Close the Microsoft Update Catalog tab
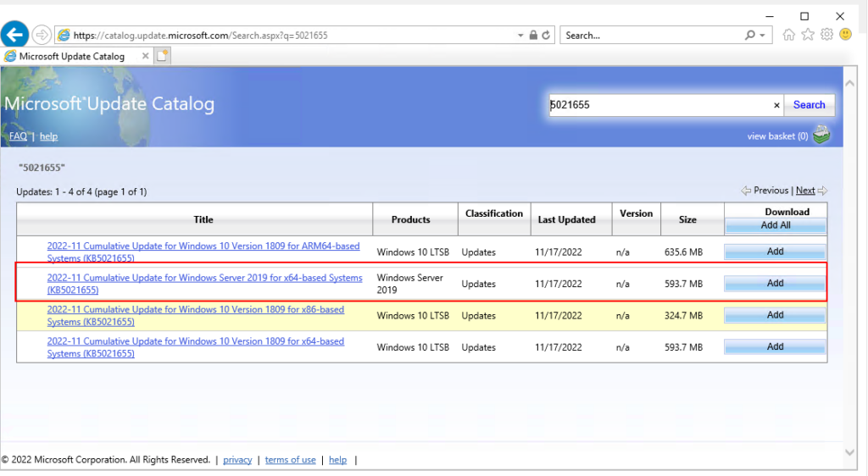868x476 pixels. (x=145, y=56)
